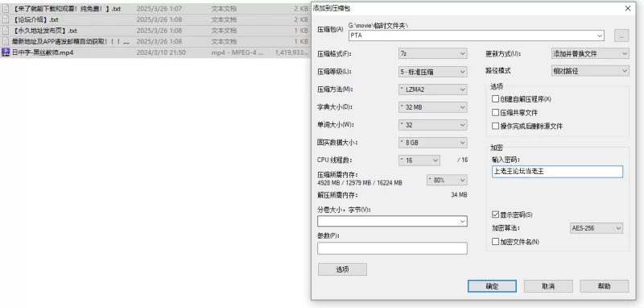Click the 选项 button

[342, 269]
